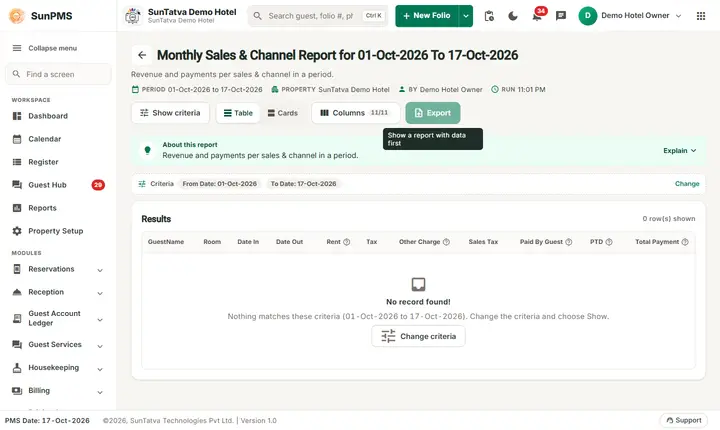Click the empty inbox icon above No record found

[418, 284]
